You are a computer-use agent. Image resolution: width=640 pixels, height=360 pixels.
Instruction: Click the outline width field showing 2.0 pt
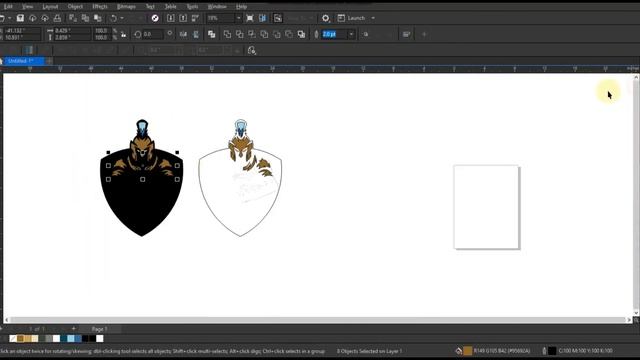click(x=334, y=34)
